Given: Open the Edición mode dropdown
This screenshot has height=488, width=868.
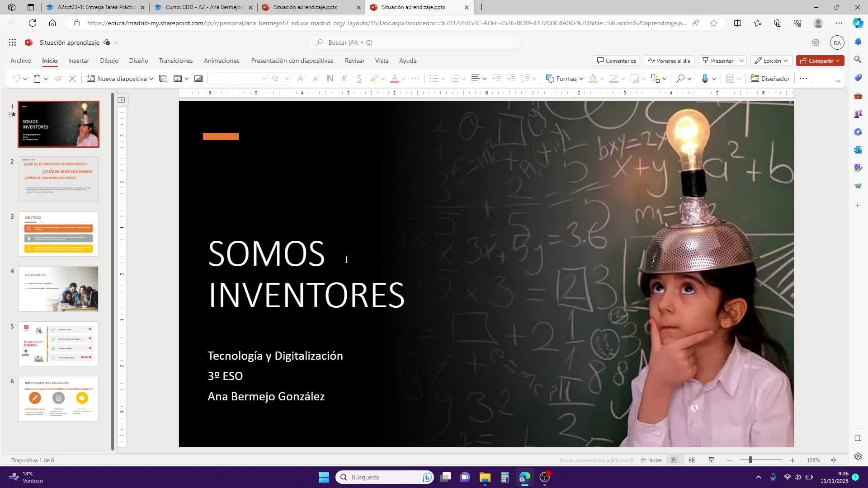Looking at the screenshot, I should click(x=772, y=61).
